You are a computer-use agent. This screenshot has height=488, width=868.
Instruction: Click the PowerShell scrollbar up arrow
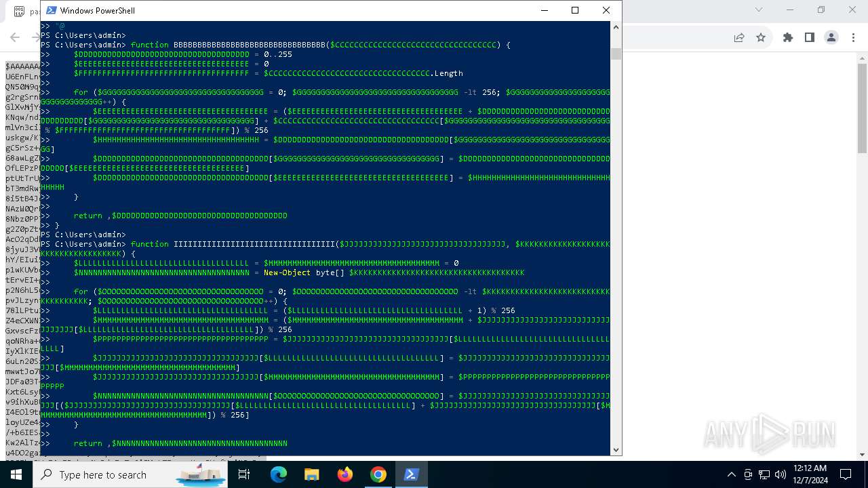tap(616, 27)
